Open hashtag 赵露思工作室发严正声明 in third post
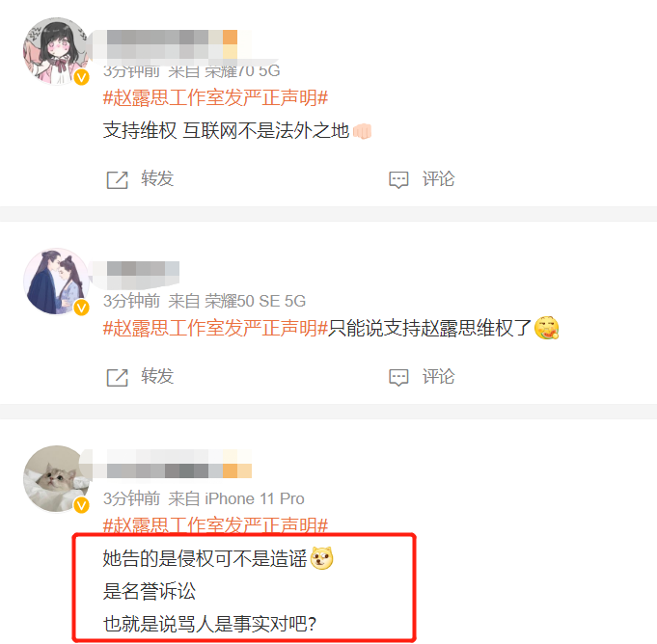The width and height of the screenshot is (657, 644). coord(215,524)
